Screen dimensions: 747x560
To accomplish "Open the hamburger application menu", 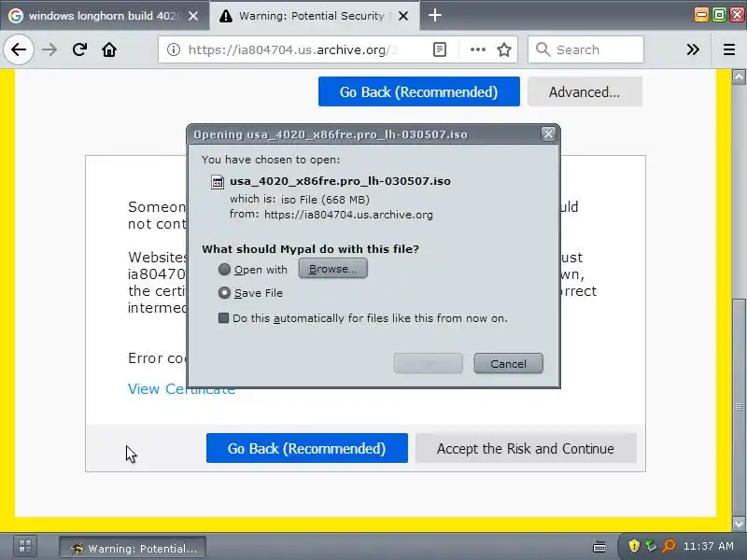I will tap(729, 49).
